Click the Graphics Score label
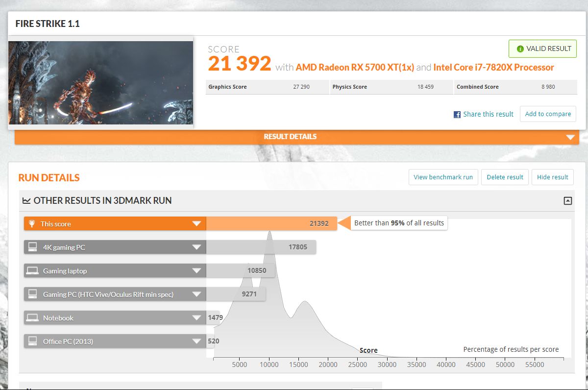588x390 pixels. tap(227, 87)
